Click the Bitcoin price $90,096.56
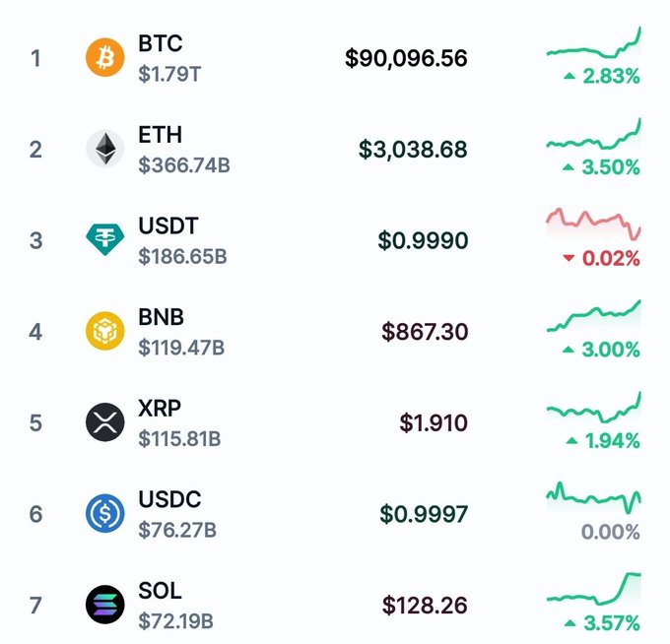The height and width of the screenshot is (644, 670). (x=406, y=58)
